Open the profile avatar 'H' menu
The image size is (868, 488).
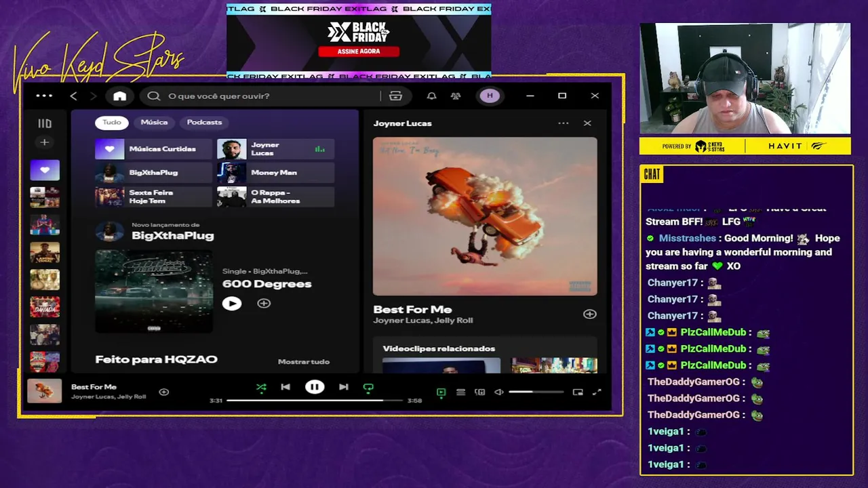pyautogui.click(x=490, y=96)
